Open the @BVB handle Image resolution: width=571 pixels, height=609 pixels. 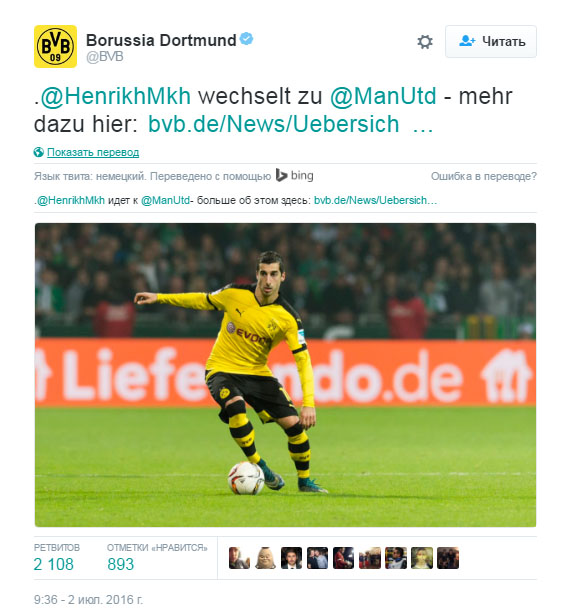(x=104, y=57)
